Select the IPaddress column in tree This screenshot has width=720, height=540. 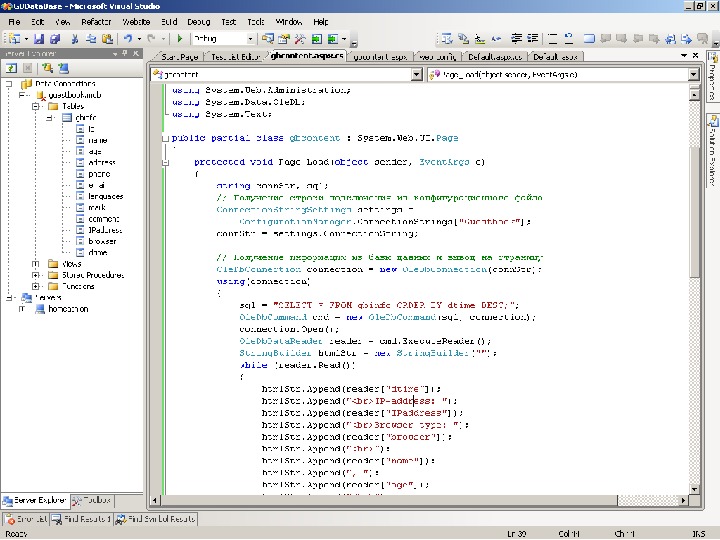point(105,230)
